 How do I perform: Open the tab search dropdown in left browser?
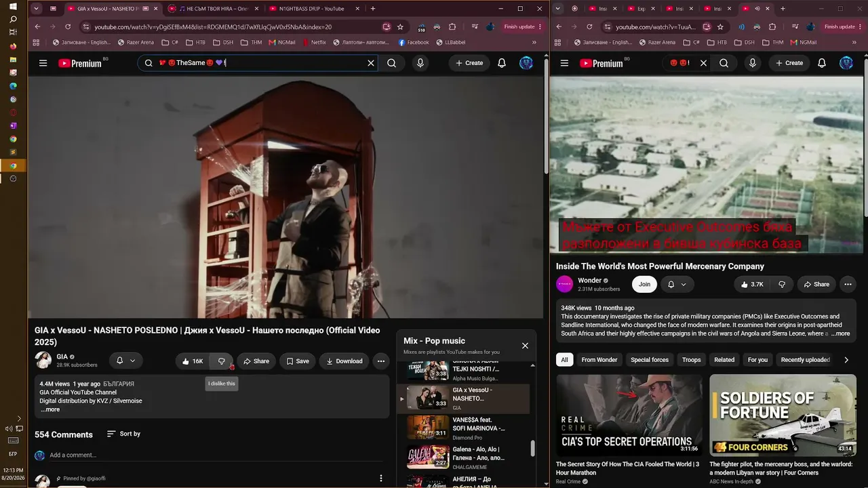click(x=36, y=9)
